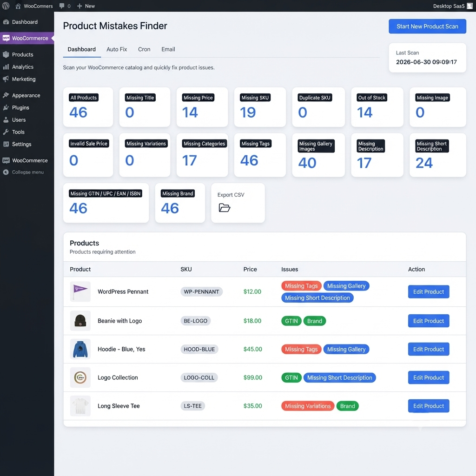Viewport: 476px width, 476px height.
Task: Show the Missing Gallery Images card
Action: 318,155
